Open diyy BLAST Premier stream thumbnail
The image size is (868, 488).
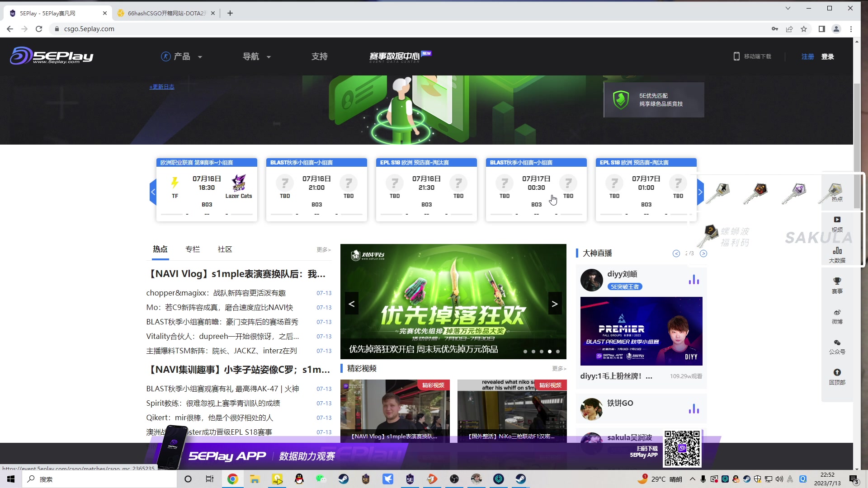(641, 331)
